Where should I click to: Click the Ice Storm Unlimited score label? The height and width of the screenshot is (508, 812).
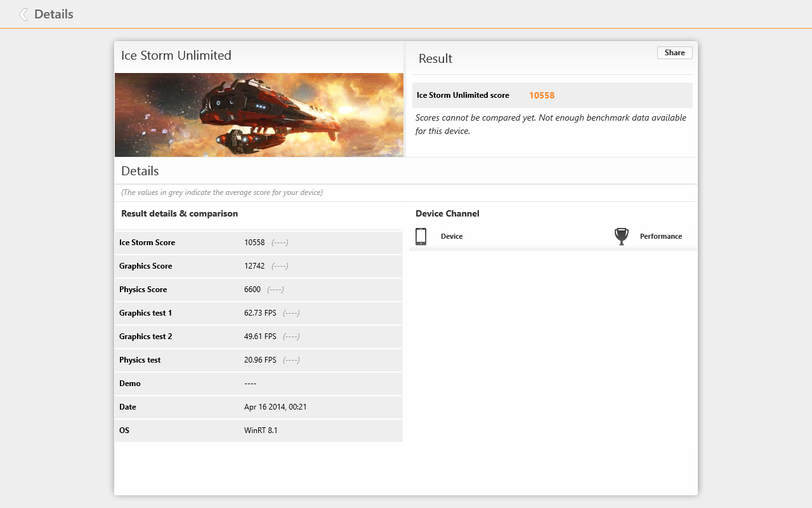463,95
